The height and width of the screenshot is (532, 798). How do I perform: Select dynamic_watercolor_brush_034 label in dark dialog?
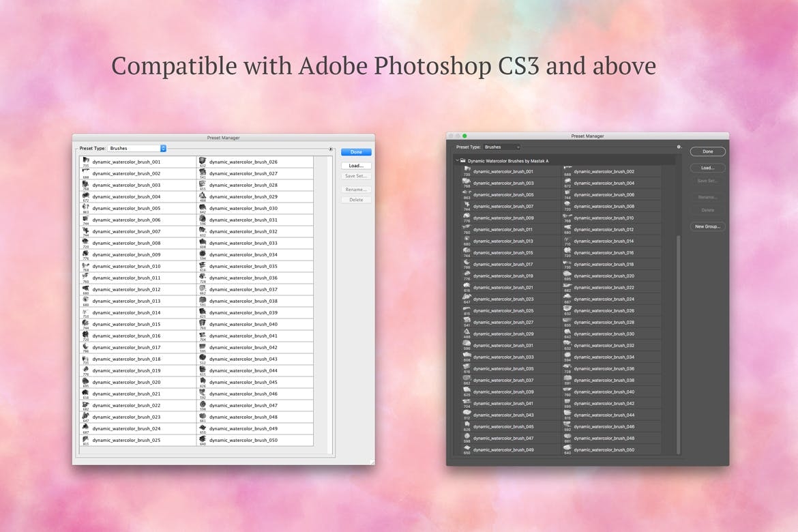click(x=604, y=357)
